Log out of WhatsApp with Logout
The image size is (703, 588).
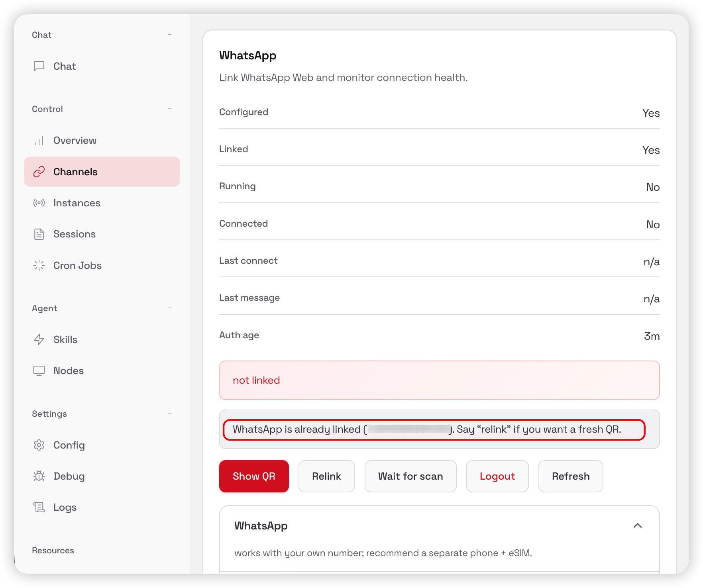pos(497,476)
